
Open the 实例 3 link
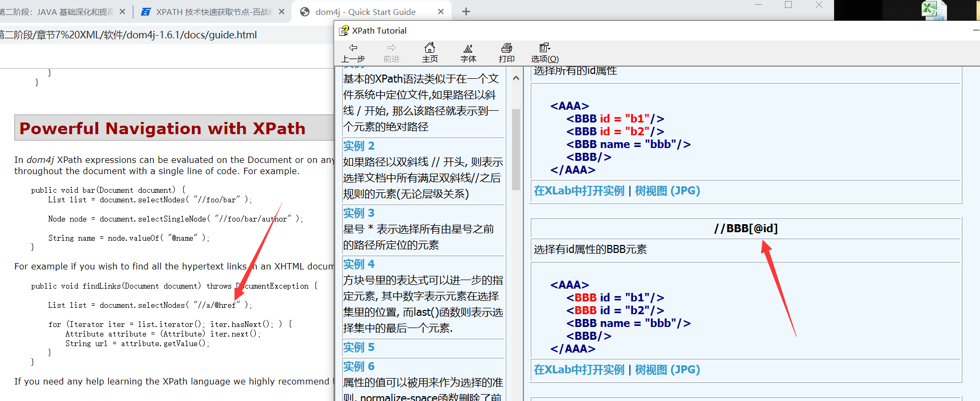(359, 213)
